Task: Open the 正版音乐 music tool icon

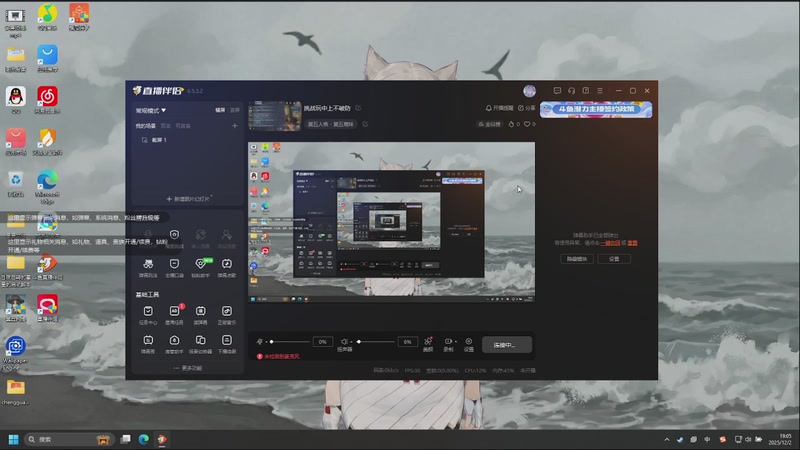Action: (227, 311)
